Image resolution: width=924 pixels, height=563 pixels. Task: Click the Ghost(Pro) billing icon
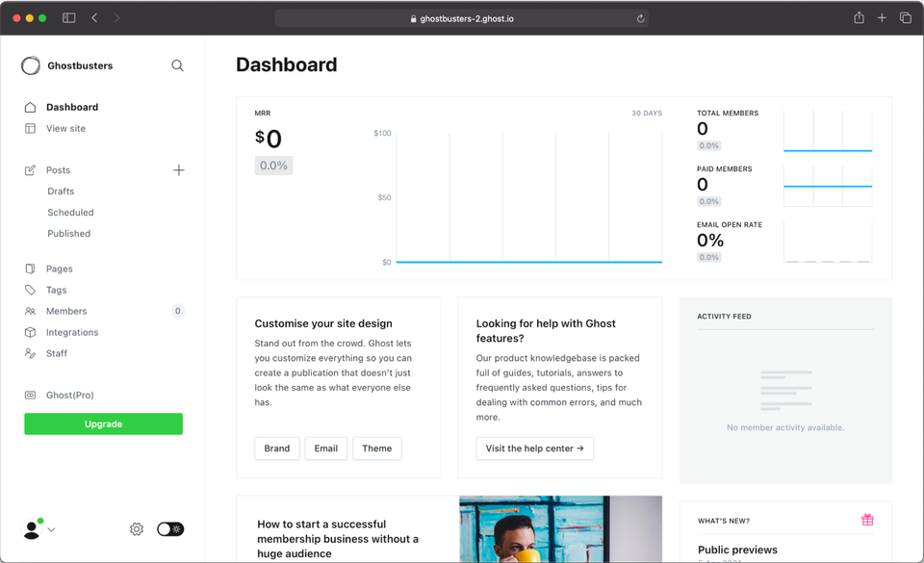(30, 396)
